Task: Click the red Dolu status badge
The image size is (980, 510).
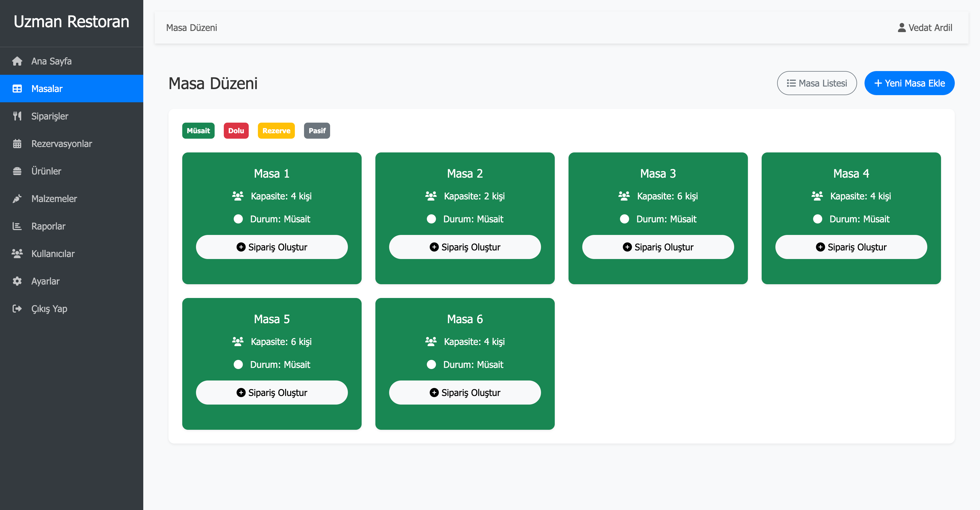Action: click(x=236, y=131)
